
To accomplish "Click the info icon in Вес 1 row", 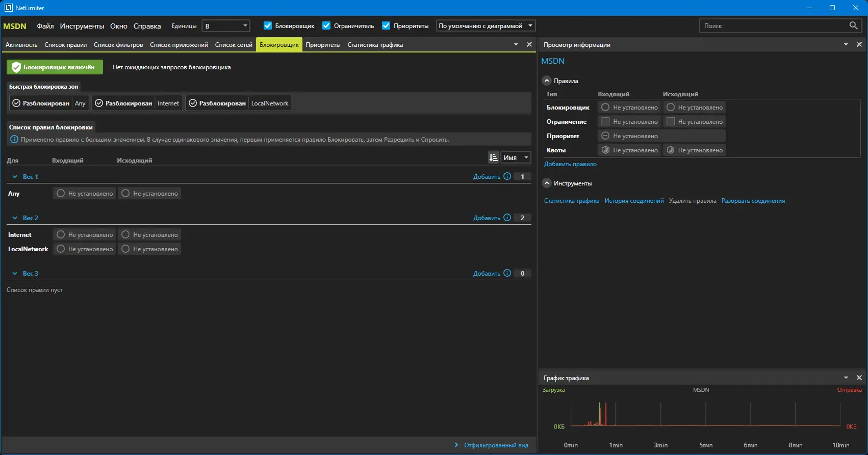I will tap(507, 176).
